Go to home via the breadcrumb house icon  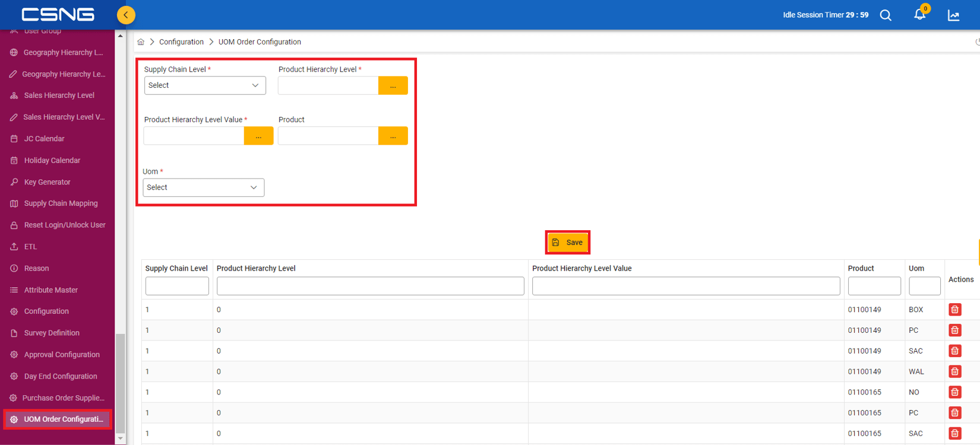click(141, 42)
